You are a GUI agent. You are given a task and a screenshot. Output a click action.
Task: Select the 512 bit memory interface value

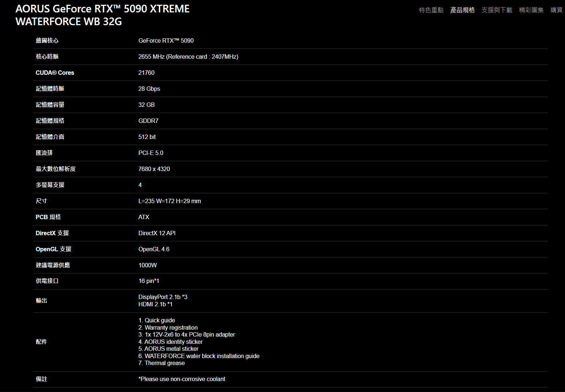[147, 137]
